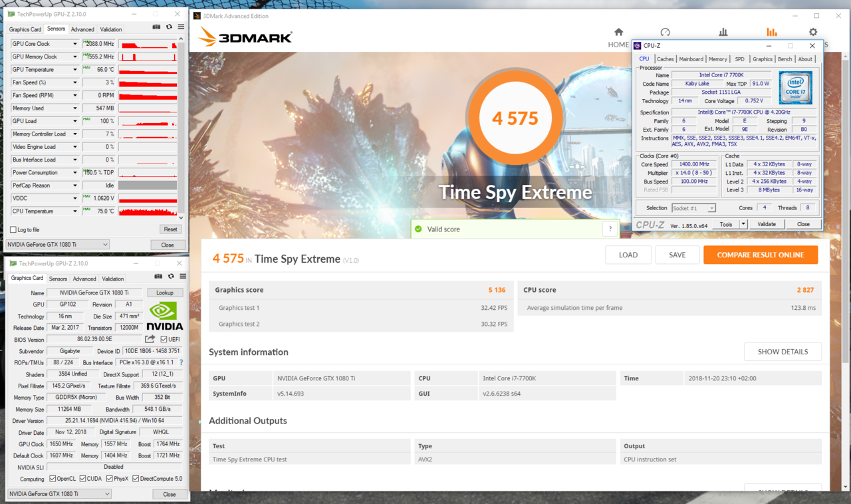Click the CPU Temperature history graph
This screenshot has height=504, width=851.
point(148,211)
